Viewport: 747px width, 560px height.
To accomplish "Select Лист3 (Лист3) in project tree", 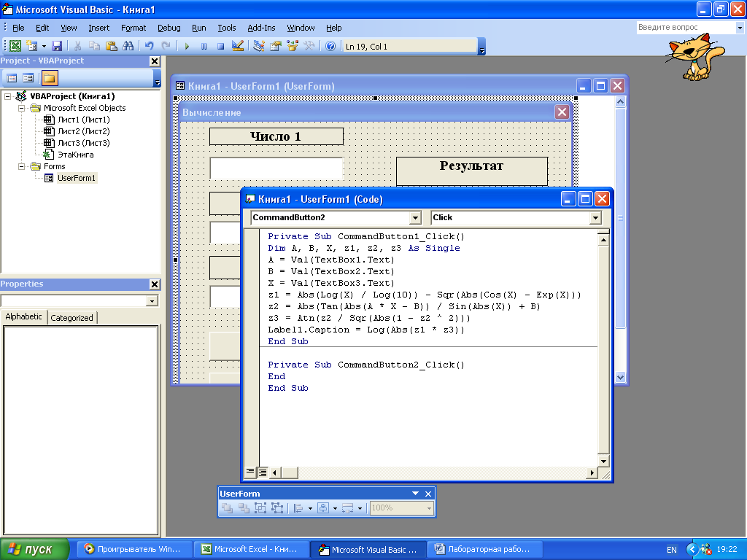I will coord(83,143).
